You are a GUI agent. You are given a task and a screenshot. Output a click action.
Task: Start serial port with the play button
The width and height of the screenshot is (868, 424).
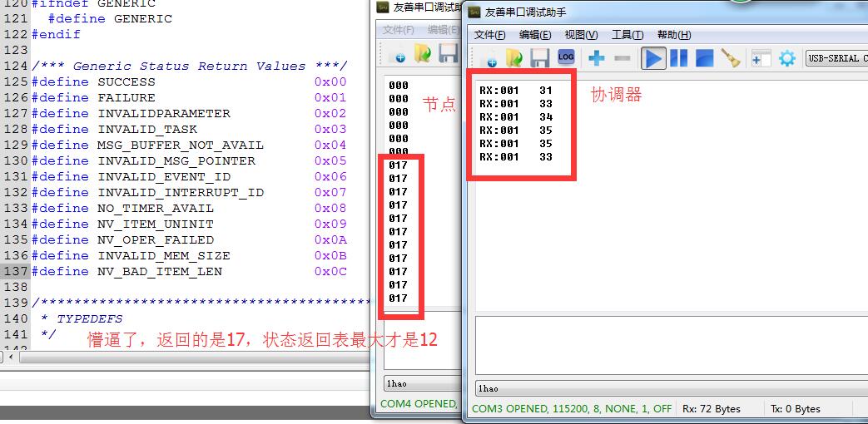click(x=653, y=57)
